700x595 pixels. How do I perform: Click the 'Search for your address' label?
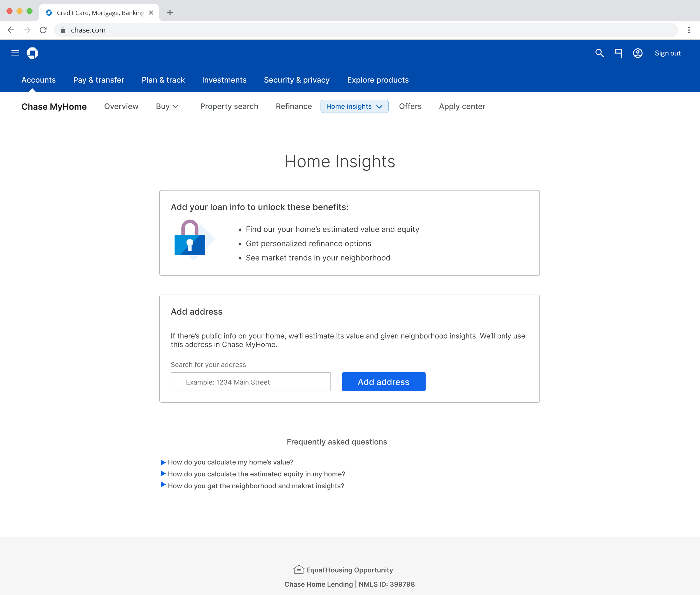click(208, 365)
